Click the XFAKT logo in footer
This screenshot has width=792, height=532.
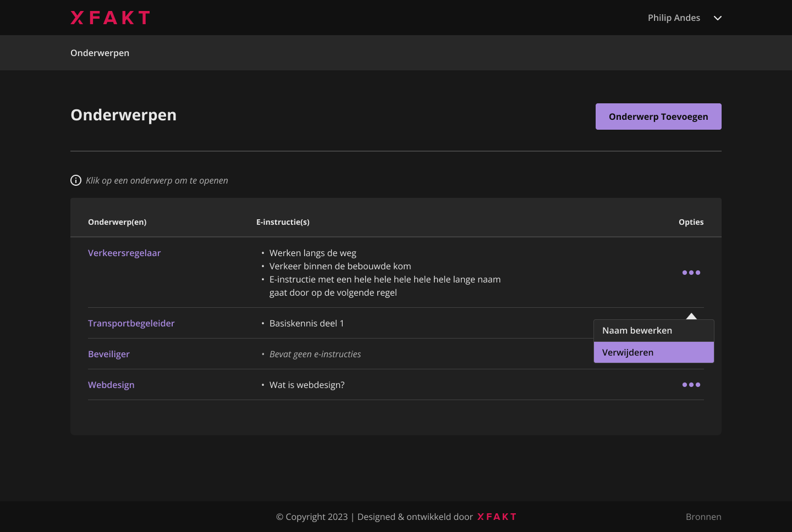click(x=497, y=517)
